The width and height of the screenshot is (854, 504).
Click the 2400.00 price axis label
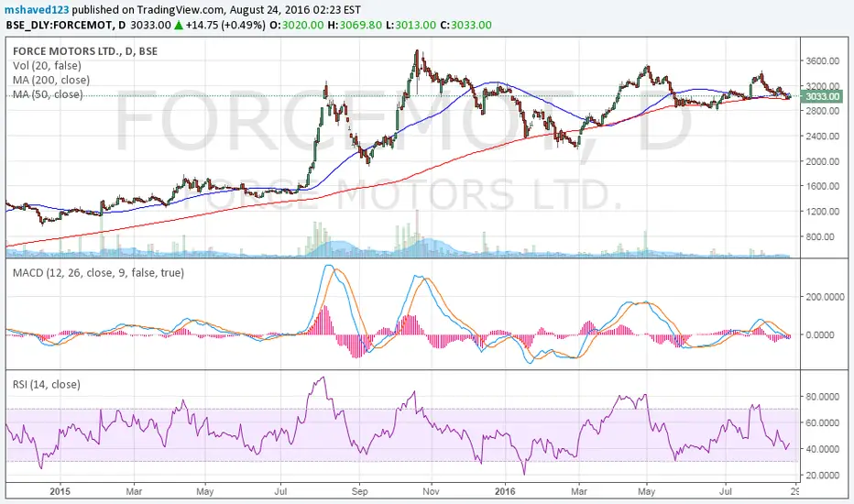click(x=823, y=137)
